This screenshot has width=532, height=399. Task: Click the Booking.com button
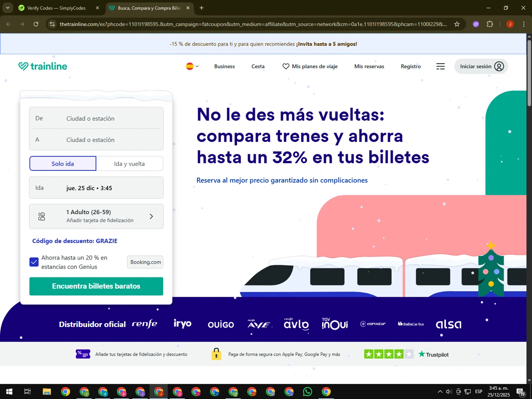[145, 262]
